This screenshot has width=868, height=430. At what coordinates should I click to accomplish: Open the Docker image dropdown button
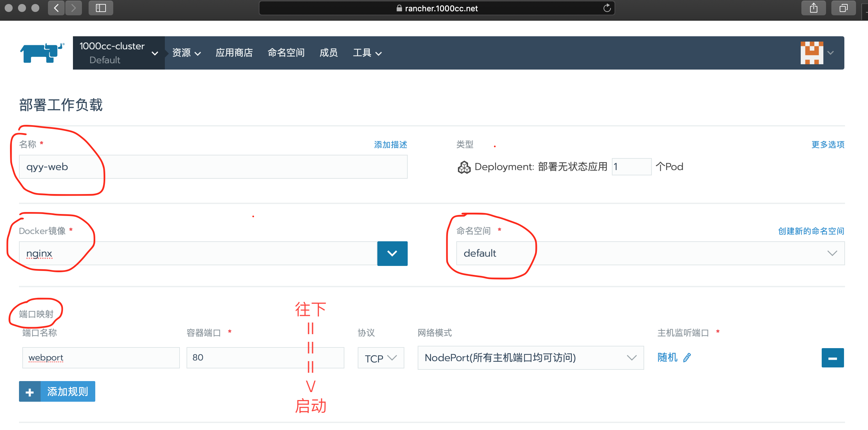tap(392, 253)
